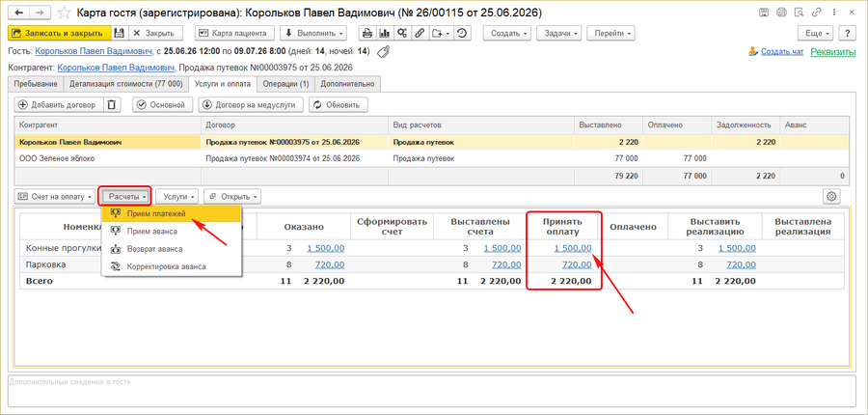Click the floppy disk save icon
868x415 pixels.
pyautogui.click(x=121, y=33)
